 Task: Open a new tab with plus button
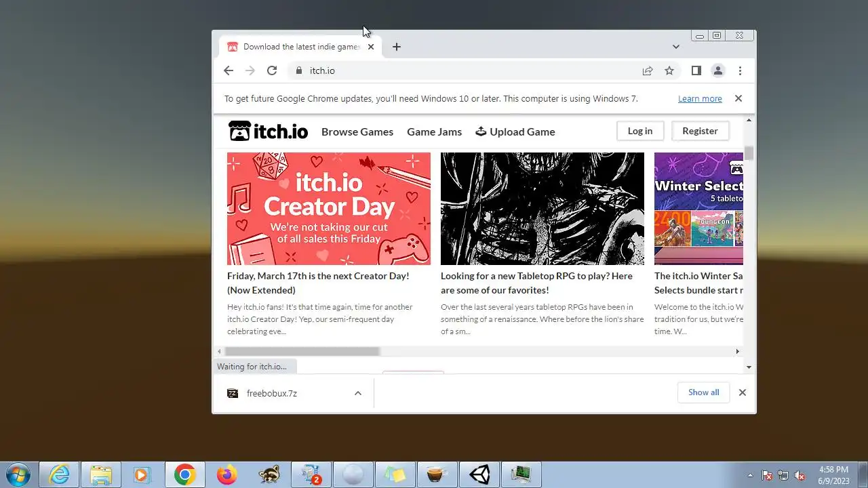pos(397,47)
